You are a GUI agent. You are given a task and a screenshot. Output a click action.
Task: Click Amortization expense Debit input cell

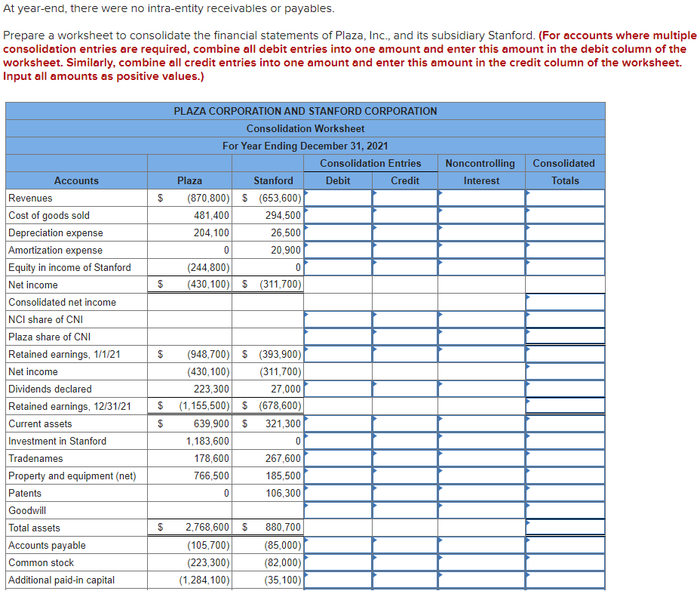pos(338,250)
